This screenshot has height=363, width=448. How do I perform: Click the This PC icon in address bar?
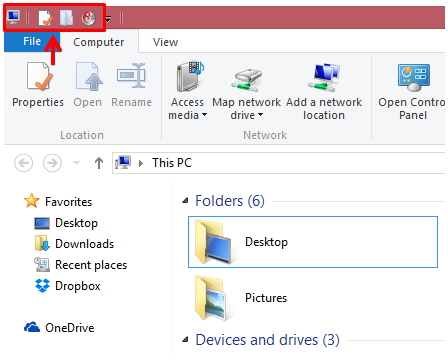pos(123,163)
